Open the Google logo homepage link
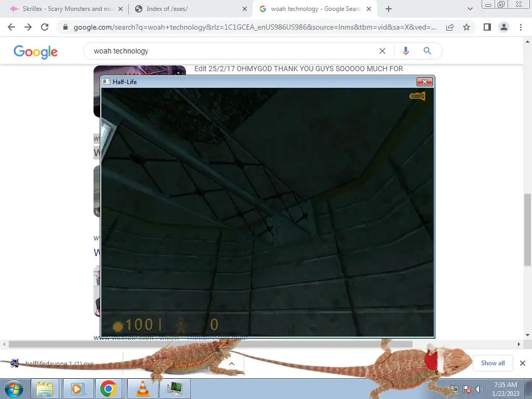The height and width of the screenshot is (399, 532). [x=36, y=51]
